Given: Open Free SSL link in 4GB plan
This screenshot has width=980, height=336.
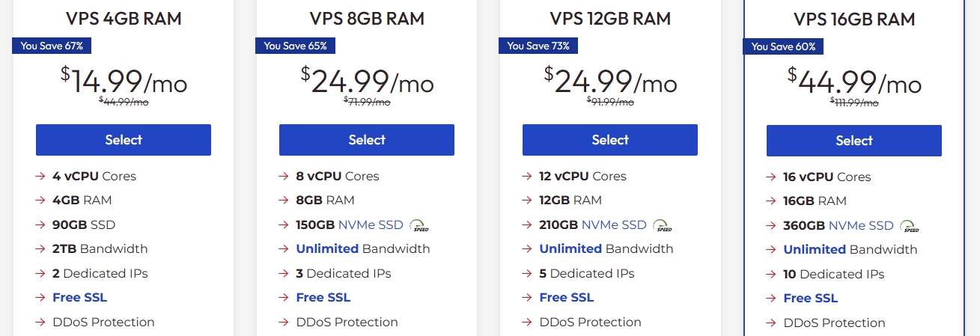Looking at the screenshot, I should click(x=79, y=297).
